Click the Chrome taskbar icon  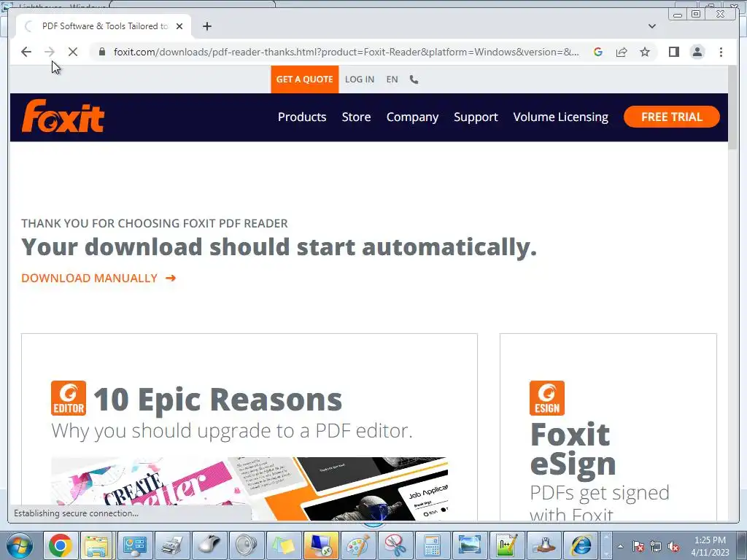(60, 545)
